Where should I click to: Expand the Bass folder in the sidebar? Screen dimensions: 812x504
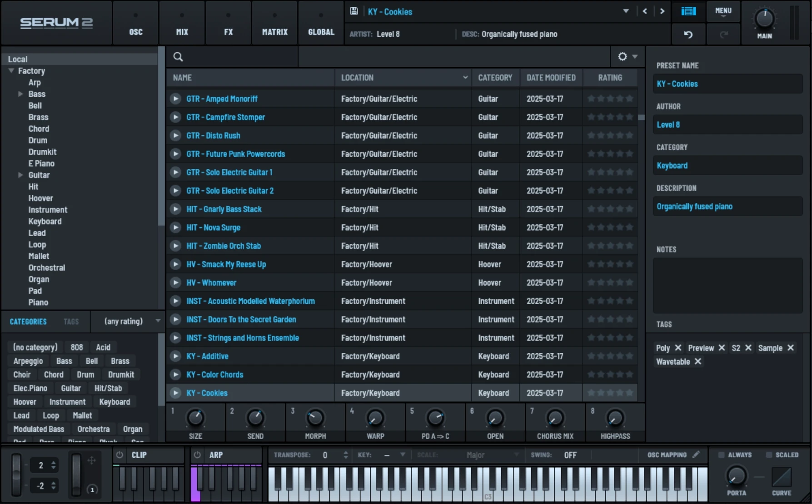(20, 94)
